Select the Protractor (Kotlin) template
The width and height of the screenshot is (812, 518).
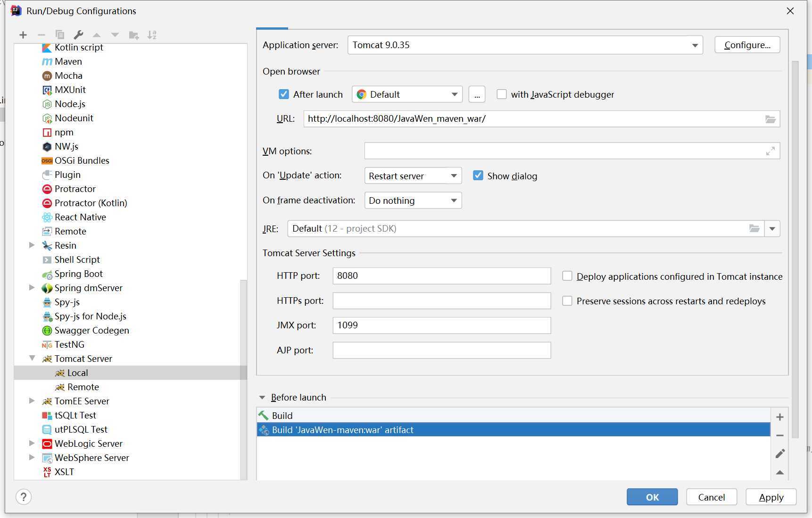pos(91,203)
